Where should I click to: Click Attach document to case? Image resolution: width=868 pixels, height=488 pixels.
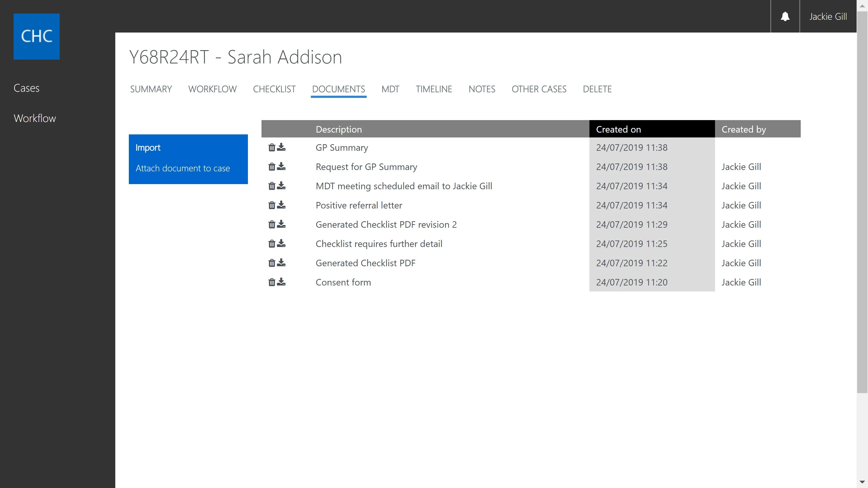click(x=183, y=168)
